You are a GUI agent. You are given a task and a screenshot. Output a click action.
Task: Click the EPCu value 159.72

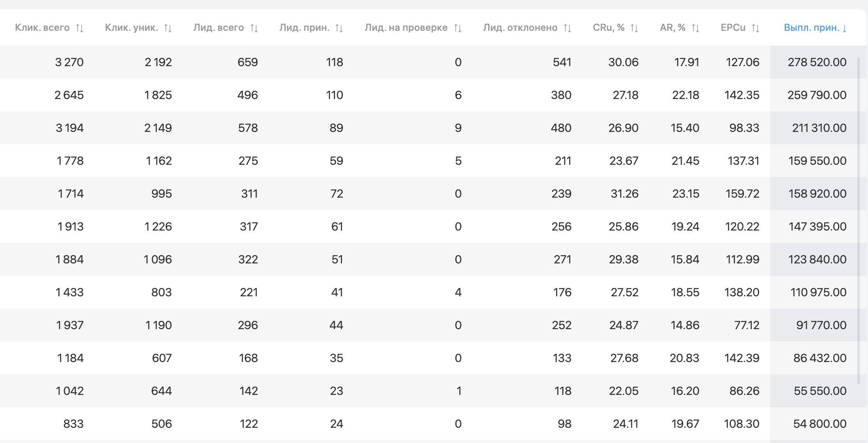coord(742,194)
